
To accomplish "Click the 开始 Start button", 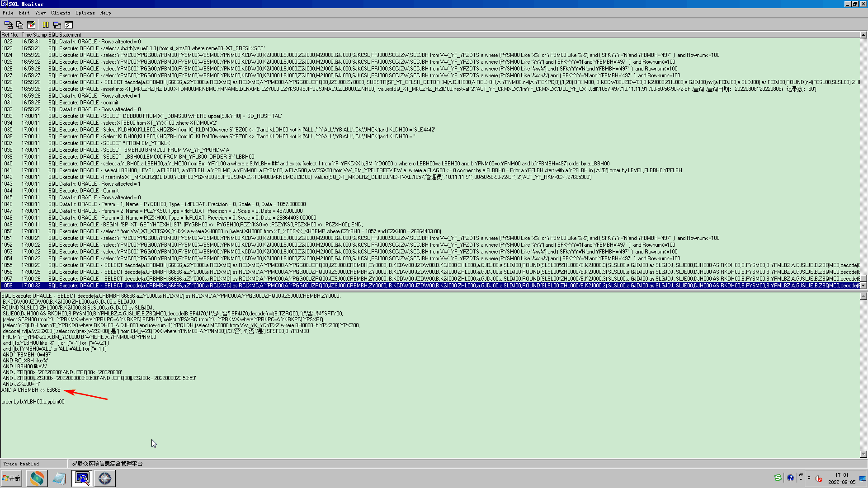I will [x=11, y=478].
